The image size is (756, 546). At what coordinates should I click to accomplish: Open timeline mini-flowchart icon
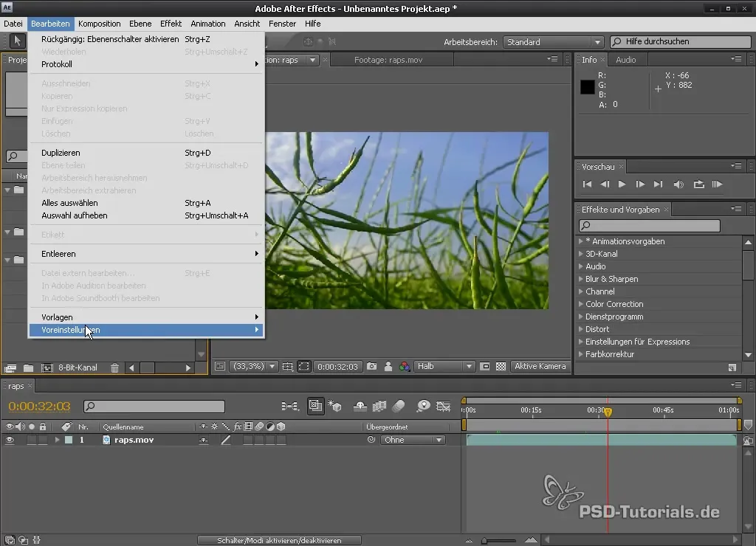(x=289, y=407)
